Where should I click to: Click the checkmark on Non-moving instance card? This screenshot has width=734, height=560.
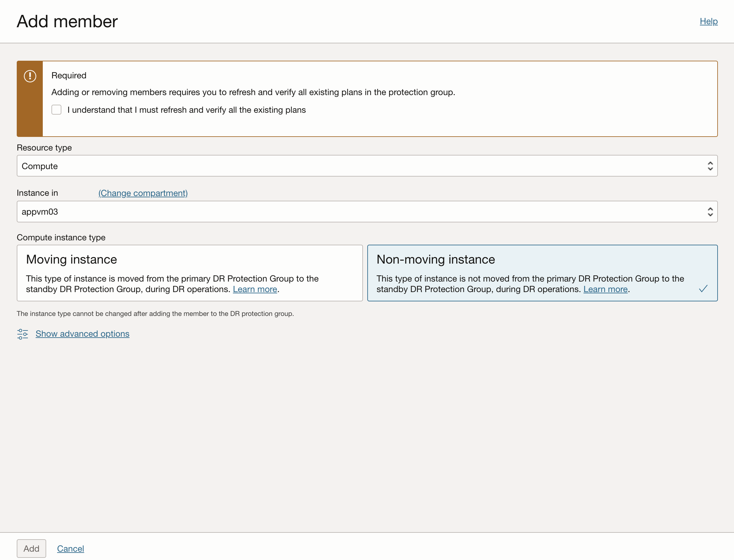pyautogui.click(x=703, y=289)
